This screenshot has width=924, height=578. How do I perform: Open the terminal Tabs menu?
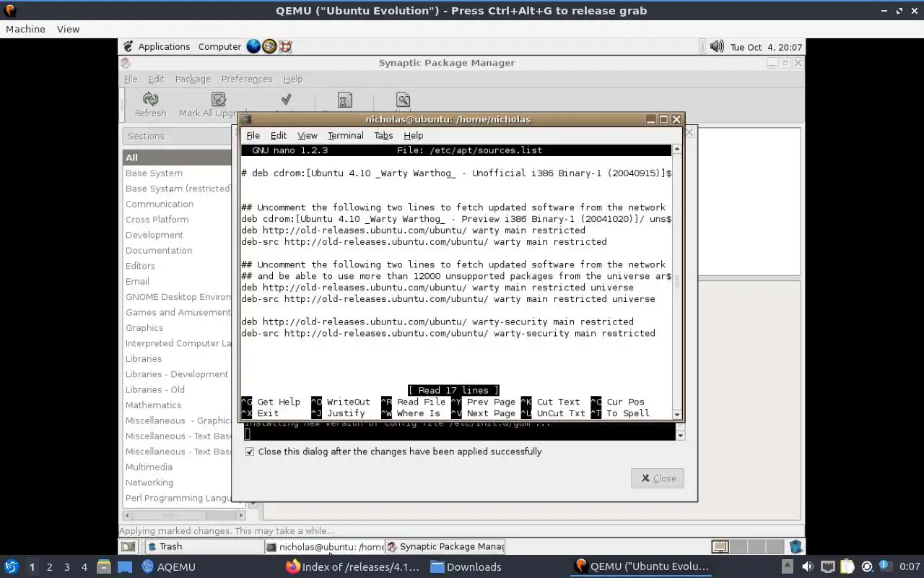(x=383, y=135)
